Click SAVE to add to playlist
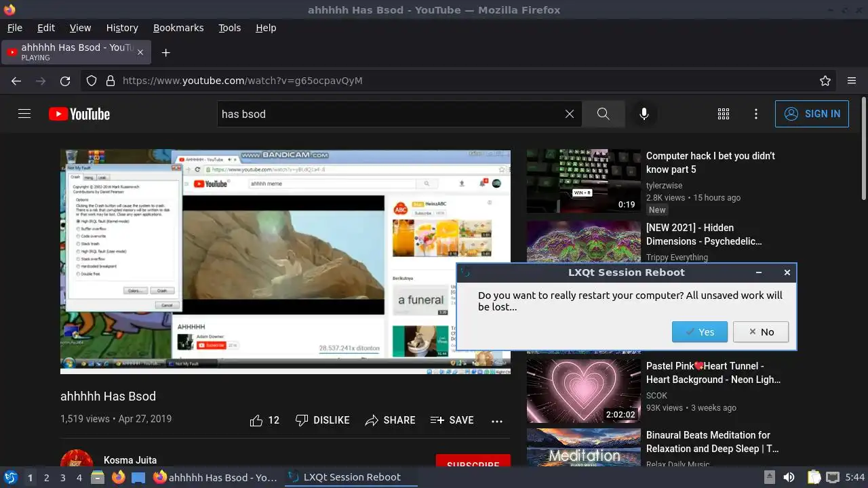868x488 pixels. [x=452, y=420]
